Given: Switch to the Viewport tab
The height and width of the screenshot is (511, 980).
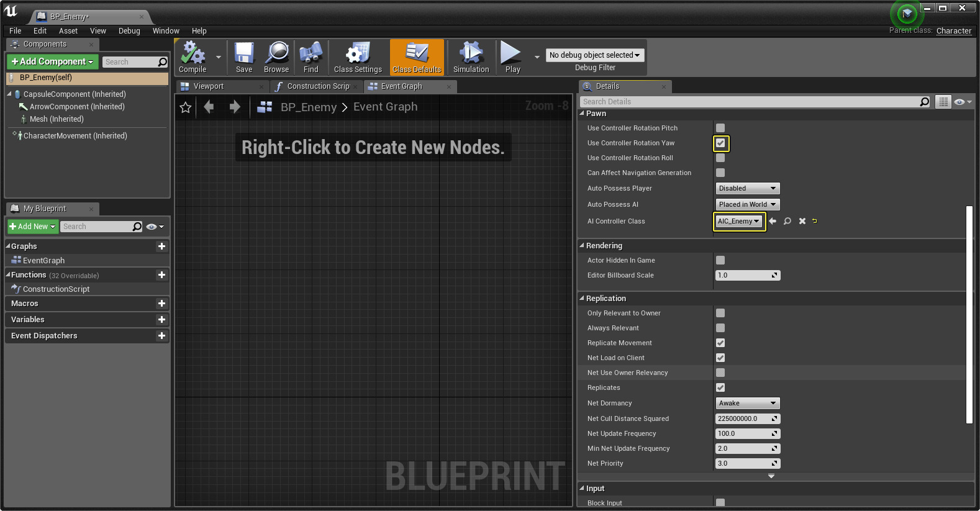Looking at the screenshot, I should point(209,86).
